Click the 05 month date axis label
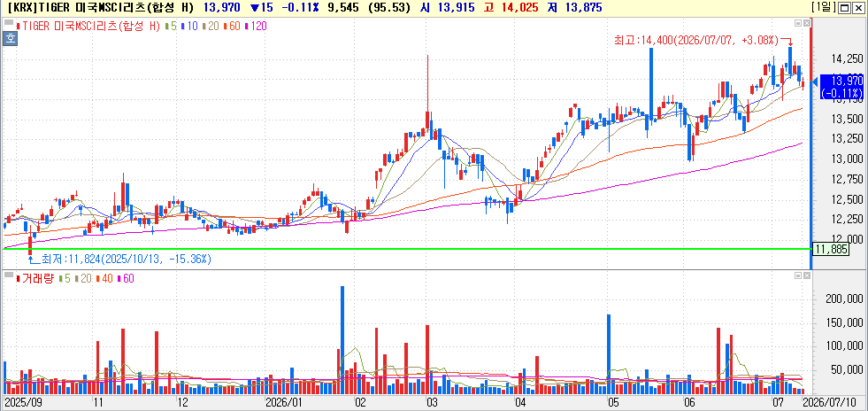Screen dimensions: 868x411 point(612,401)
